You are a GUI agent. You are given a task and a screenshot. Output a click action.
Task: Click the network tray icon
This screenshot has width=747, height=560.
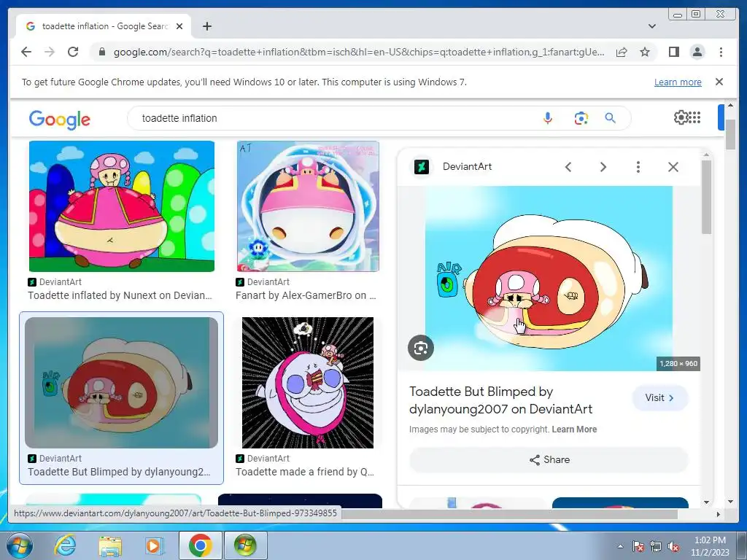pyautogui.click(x=656, y=546)
